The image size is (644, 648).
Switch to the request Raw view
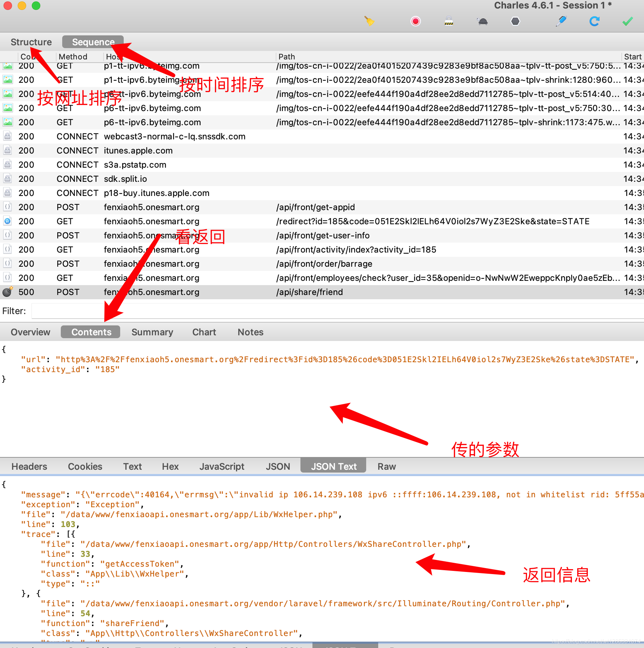(x=386, y=467)
